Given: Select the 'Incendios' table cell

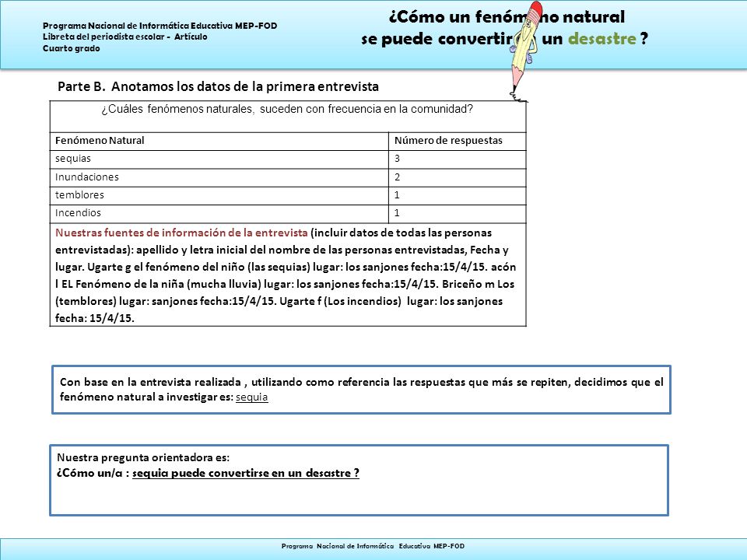Looking at the screenshot, I should (x=219, y=214).
